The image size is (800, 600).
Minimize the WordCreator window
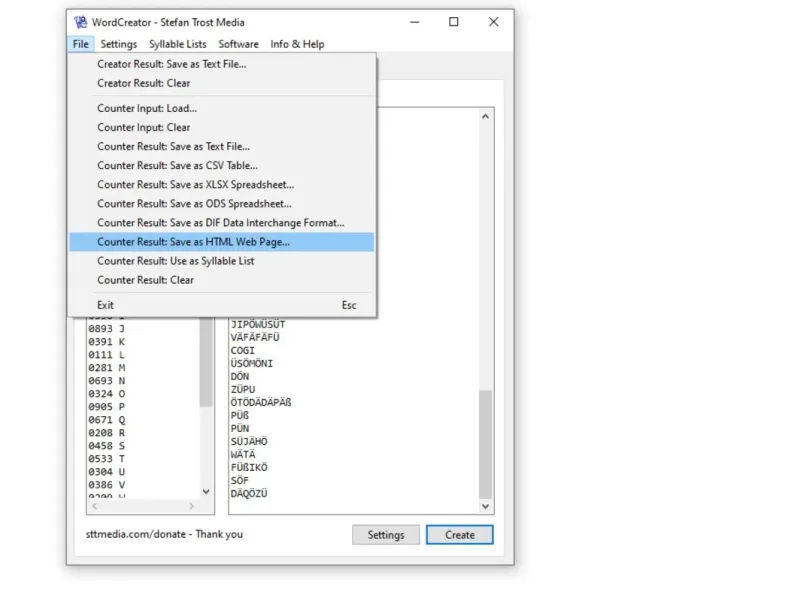415,22
